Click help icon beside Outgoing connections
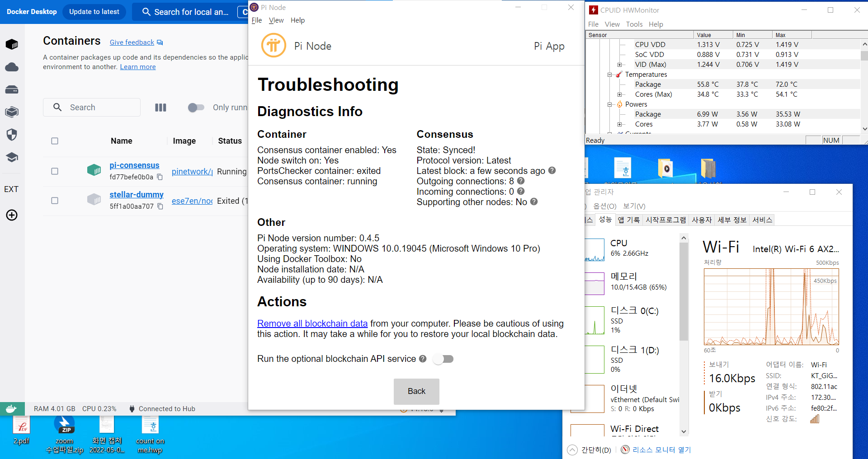 521,181
